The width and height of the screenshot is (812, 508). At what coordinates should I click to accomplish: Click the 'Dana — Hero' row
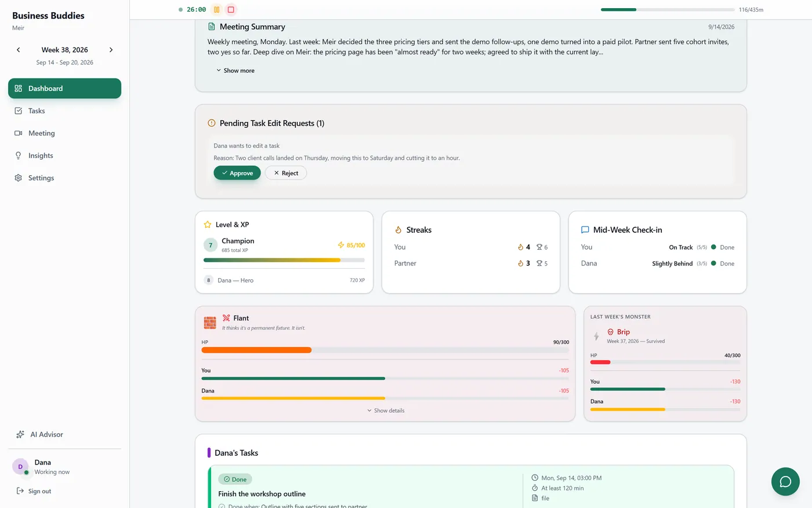[284, 280]
